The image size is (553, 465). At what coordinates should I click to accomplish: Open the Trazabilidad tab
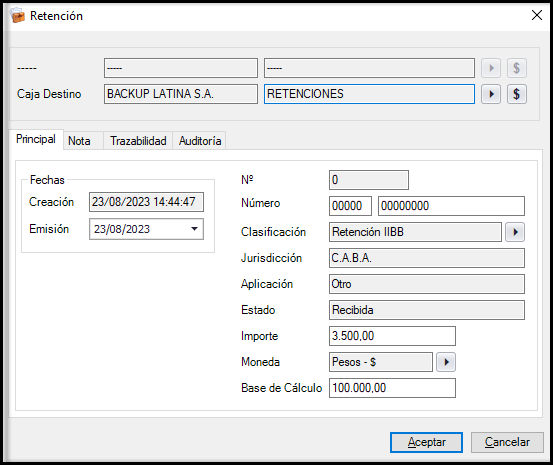click(138, 141)
